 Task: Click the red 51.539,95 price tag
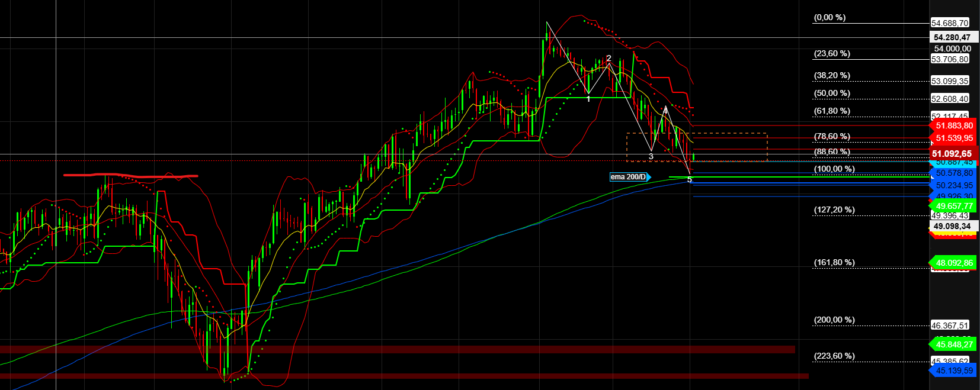click(x=953, y=138)
